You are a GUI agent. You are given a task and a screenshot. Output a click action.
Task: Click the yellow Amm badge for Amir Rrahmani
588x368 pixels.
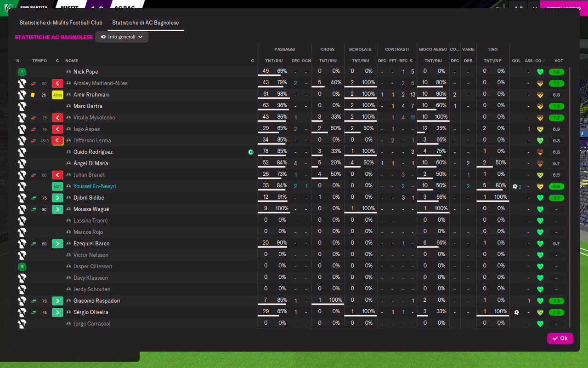(x=57, y=95)
